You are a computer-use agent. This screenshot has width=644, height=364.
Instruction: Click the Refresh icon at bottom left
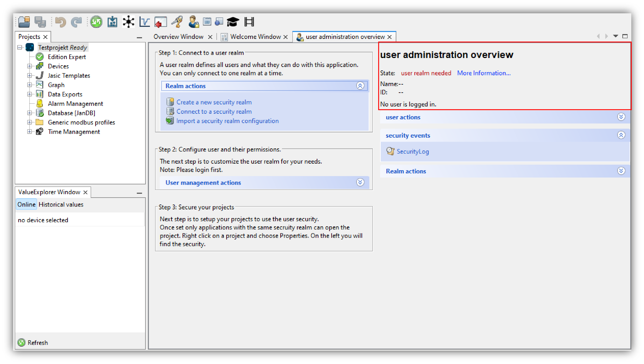point(21,343)
